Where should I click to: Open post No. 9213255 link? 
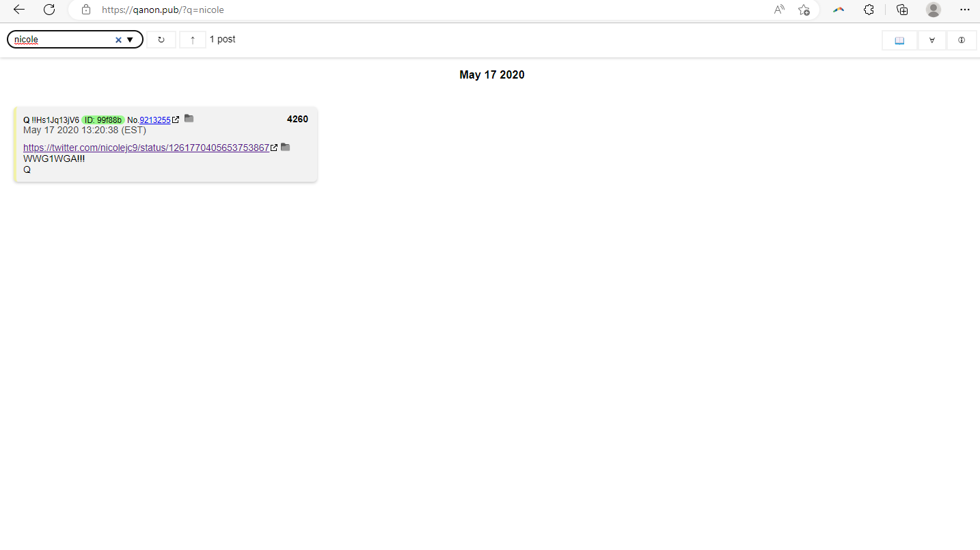[x=155, y=120]
